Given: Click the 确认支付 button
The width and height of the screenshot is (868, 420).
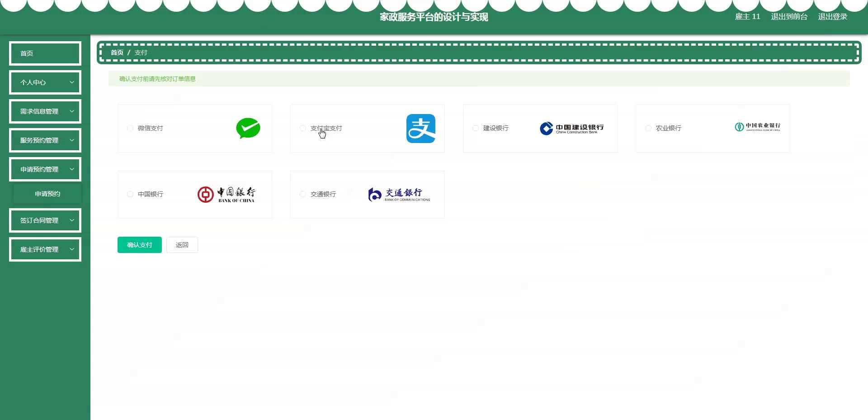Looking at the screenshot, I should tap(140, 245).
